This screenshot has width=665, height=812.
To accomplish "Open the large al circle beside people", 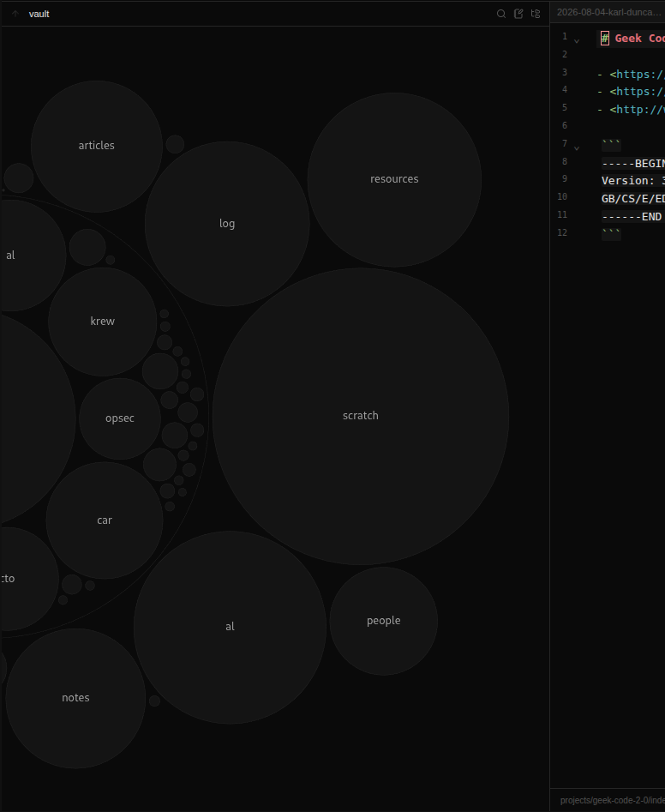I will tap(231, 627).
